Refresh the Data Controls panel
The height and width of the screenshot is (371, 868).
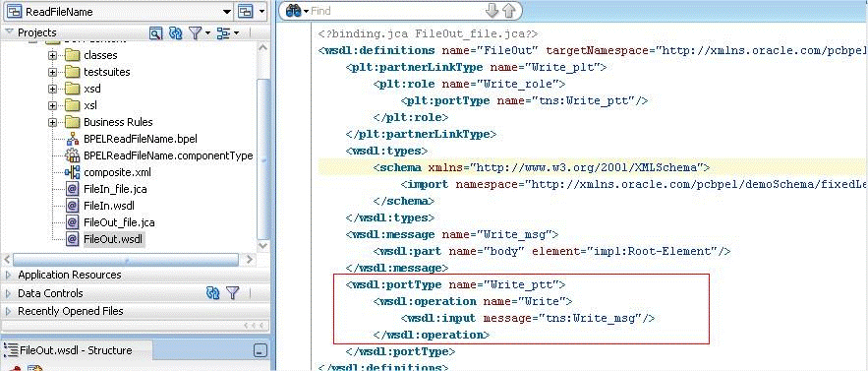[213, 293]
